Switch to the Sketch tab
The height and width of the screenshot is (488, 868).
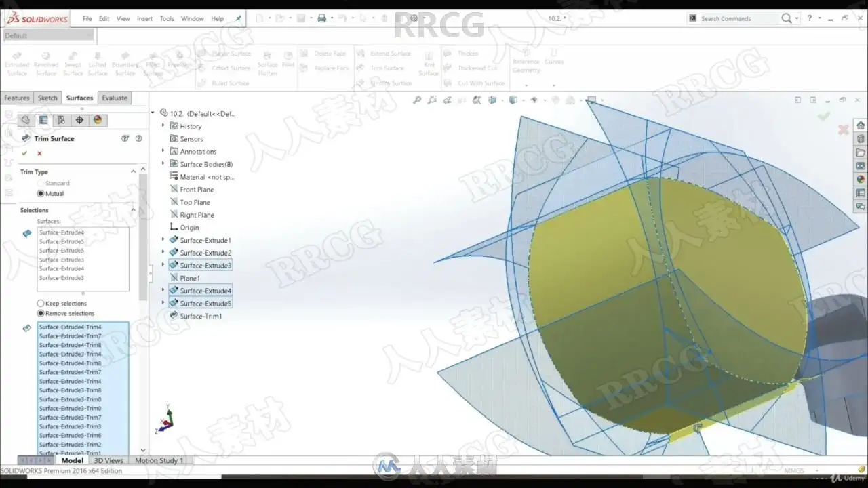(47, 98)
